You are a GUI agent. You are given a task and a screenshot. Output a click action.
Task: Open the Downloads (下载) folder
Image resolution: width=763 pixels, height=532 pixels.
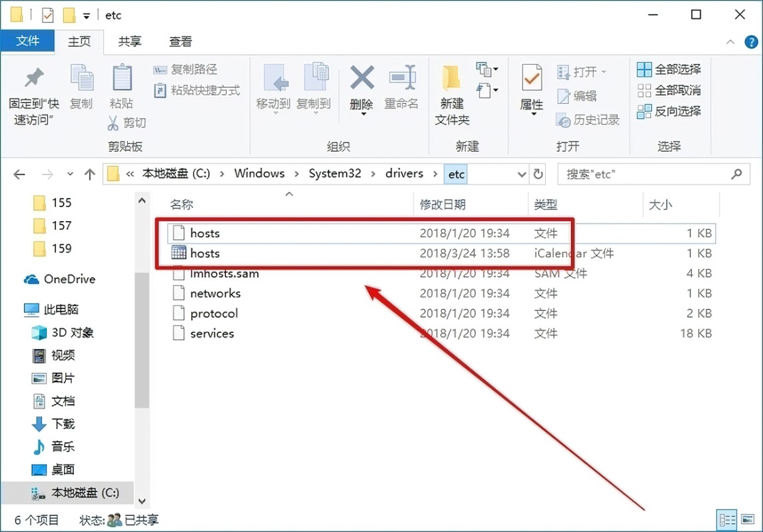[x=53, y=424]
